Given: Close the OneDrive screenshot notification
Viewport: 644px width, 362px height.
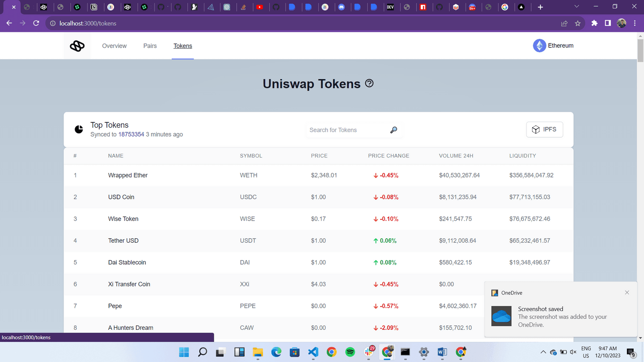Looking at the screenshot, I should pos(627,293).
